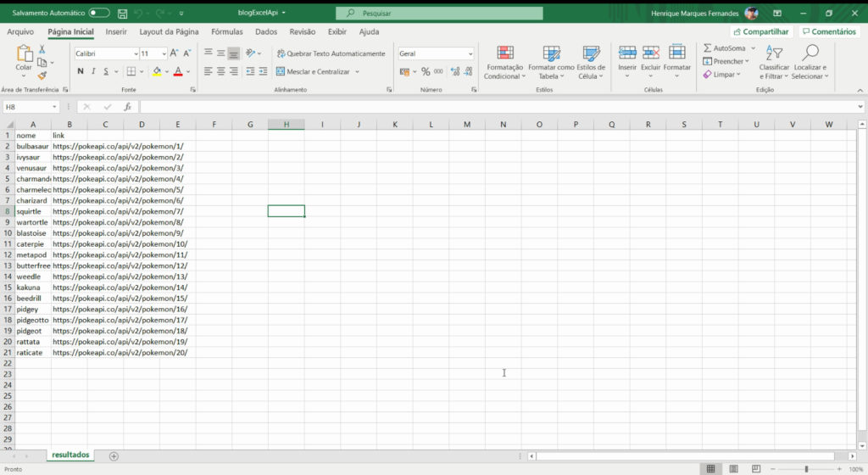Screen dimensions: 868x475
Task: Click the Excluir cells icon
Action: 650,53
